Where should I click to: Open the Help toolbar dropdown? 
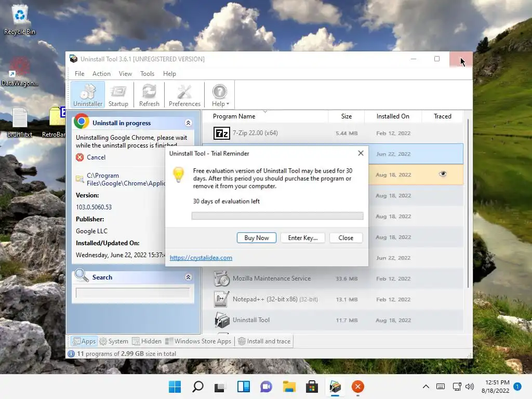coord(220,95)
